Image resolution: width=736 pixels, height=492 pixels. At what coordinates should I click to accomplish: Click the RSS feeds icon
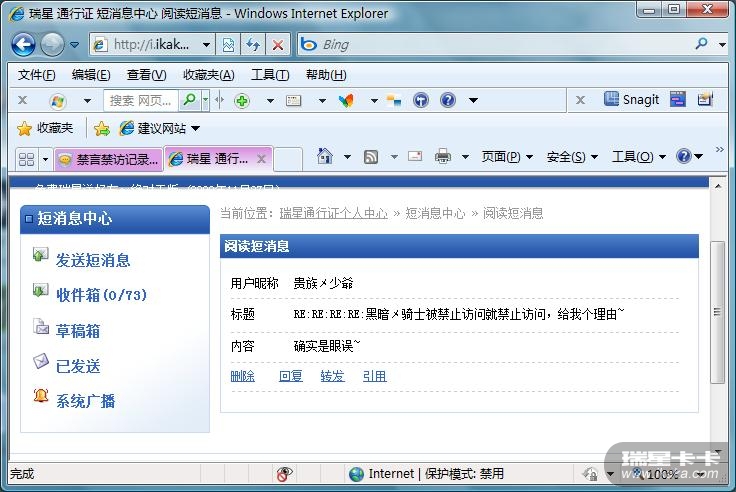[x=371, y=157]
